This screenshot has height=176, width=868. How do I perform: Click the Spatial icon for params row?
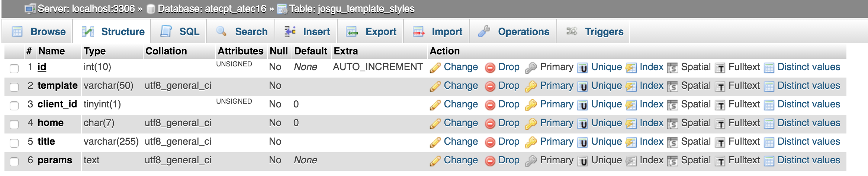coord(672,161)
